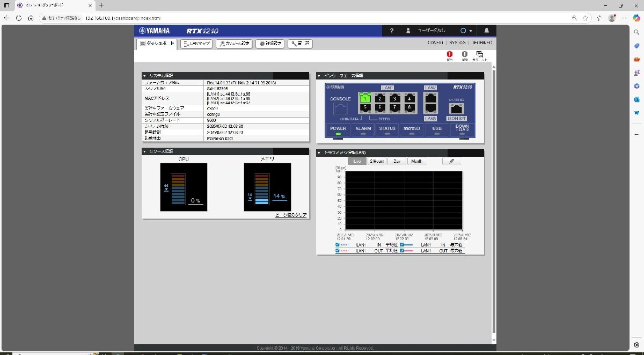
Task: Click the LAN2 port connector
Action: coord(431,97)
